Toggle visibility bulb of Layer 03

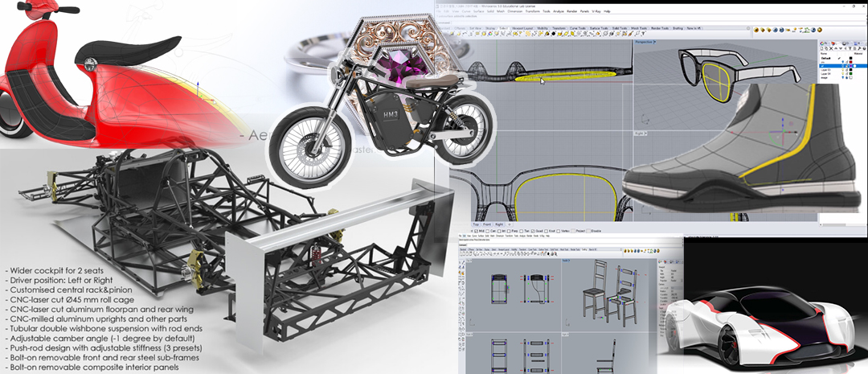click(842, 70)
